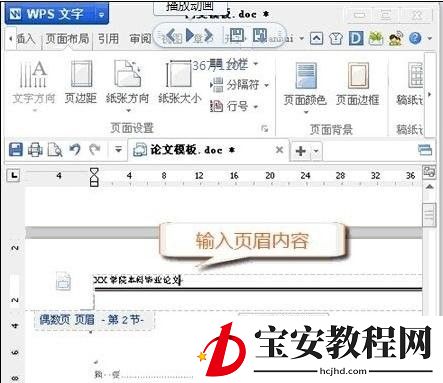Switch to the 审阅 tab

[140, 39]
